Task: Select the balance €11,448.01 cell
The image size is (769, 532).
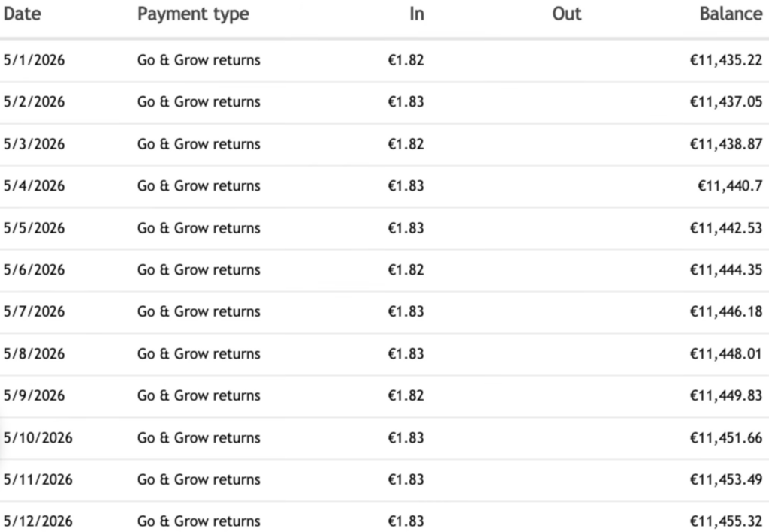Action: [x=726, y=353]
